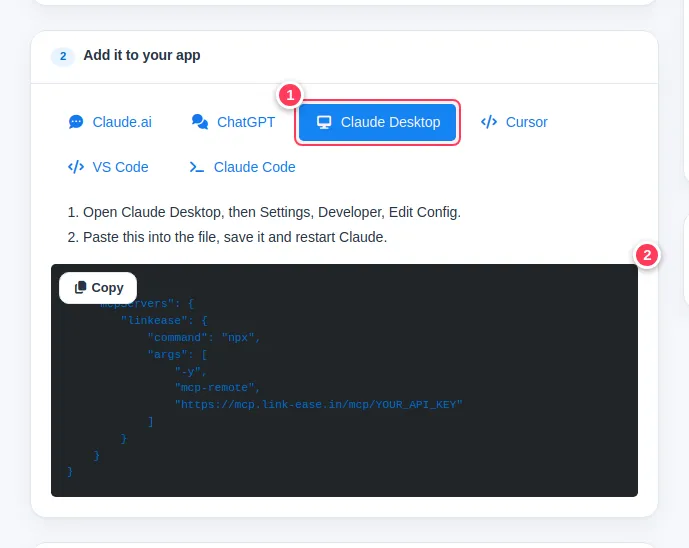
Task: Open the Cursor tab
Action: pyautogui.click(x=514, y=122)
